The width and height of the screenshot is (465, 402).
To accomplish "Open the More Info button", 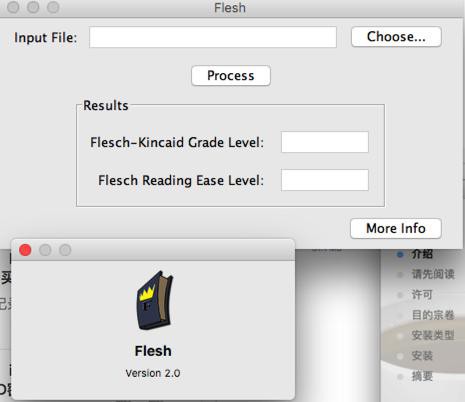I will click(x=396, y=228).
